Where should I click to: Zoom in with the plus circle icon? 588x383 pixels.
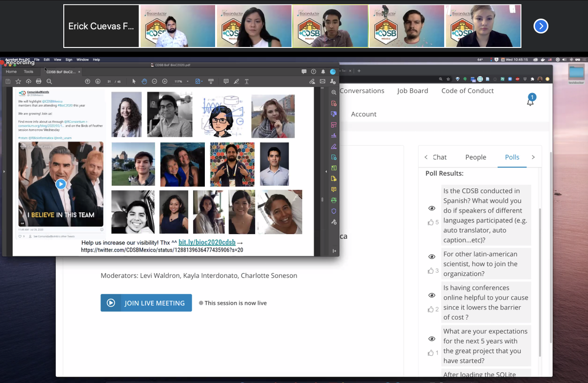click(x=165, y=81)
